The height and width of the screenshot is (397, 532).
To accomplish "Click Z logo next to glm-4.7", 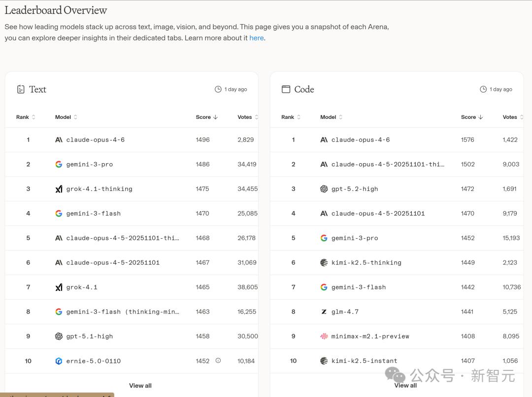I will [324, 312].
